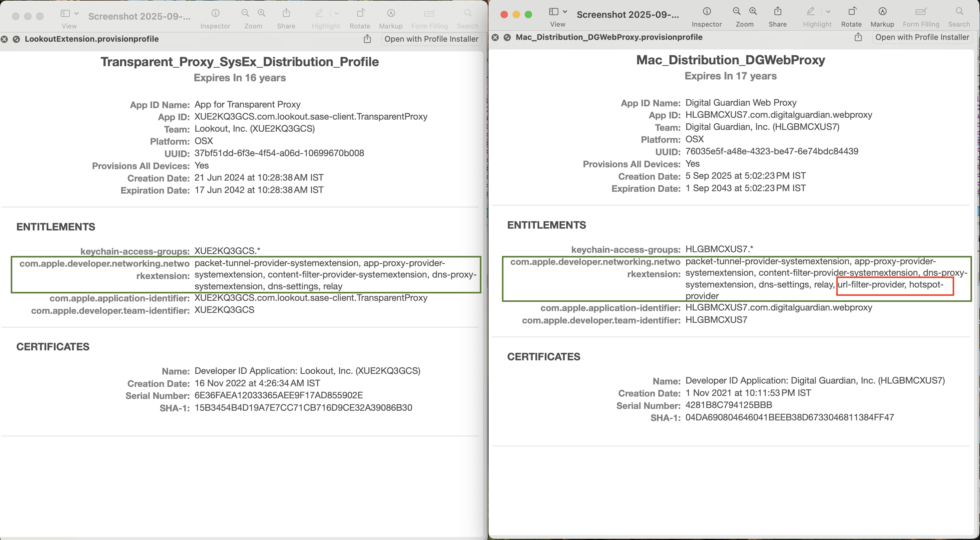Image resolution: width=980 pixels, height=540 pixels.
Task: Click Rotate icon in right window toolbar
Action: tap(852, 11)
